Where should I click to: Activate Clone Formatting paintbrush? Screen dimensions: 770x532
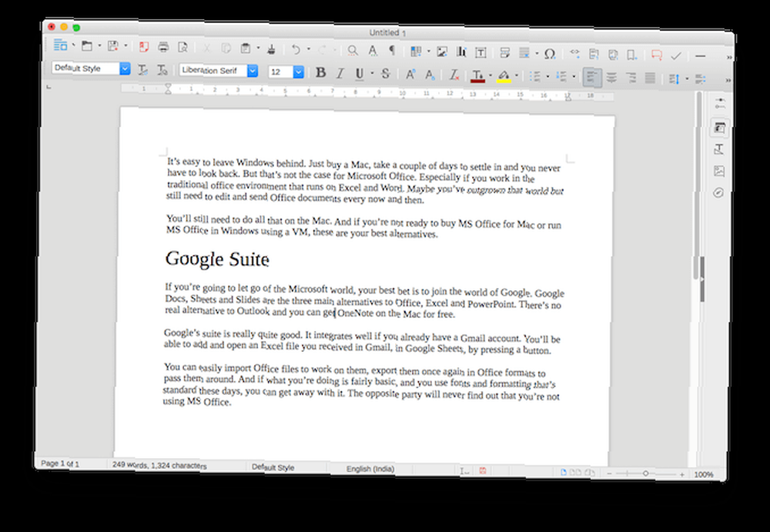click(271, 49)
